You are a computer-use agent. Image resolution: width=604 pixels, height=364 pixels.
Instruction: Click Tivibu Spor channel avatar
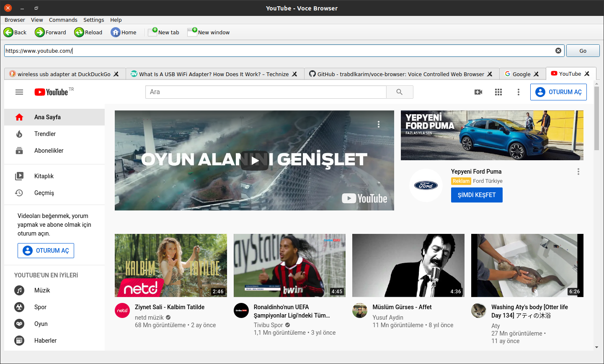(x=241, y=310)
